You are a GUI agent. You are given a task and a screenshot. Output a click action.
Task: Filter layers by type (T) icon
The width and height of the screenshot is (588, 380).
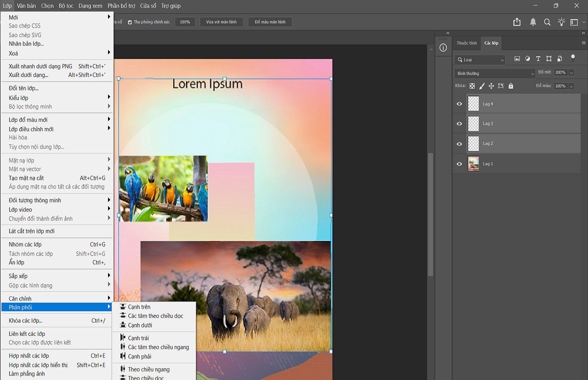point(538,59)
